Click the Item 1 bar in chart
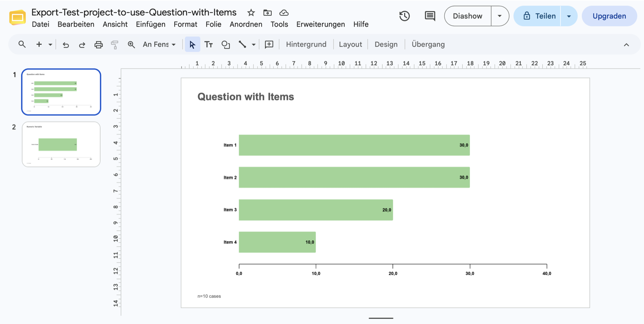This screenshot has height=324, width=644. coord(354,145)
